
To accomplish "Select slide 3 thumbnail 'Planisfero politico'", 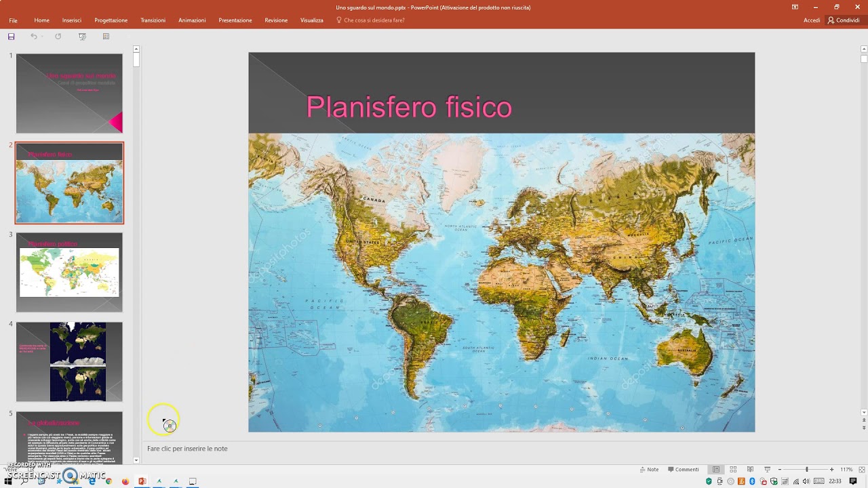I will 69,272.
